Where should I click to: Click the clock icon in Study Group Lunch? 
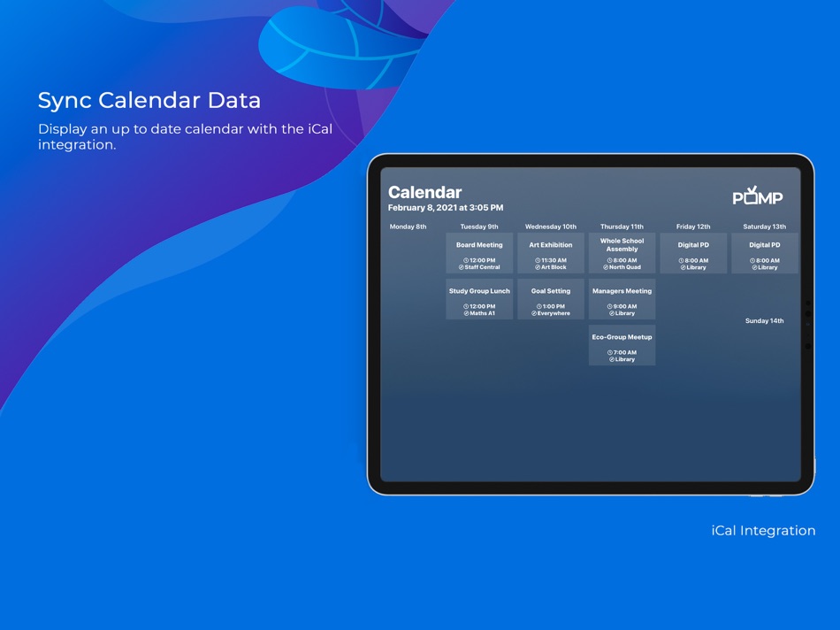pyautogui.click(x=466, y=307)
